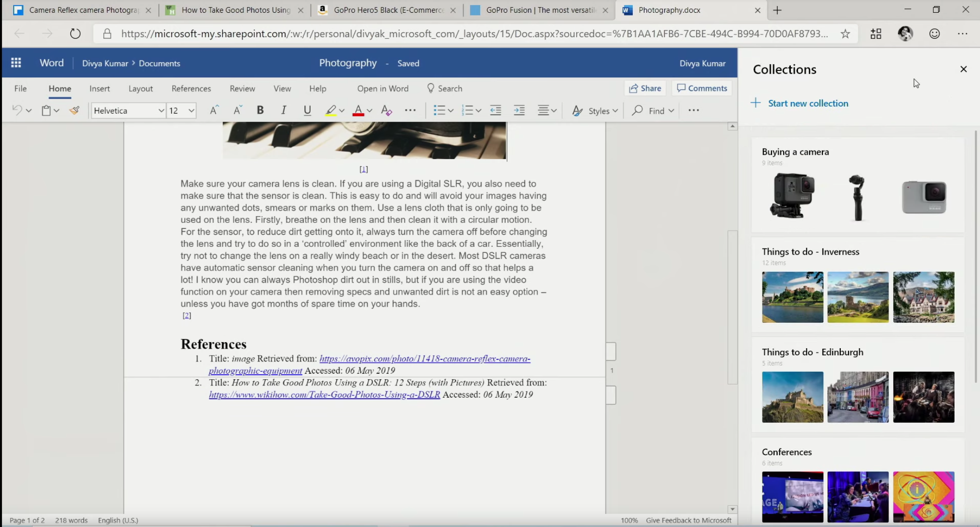
Task: Expand the font size 12 dropdown
Action: coord(191,110)
